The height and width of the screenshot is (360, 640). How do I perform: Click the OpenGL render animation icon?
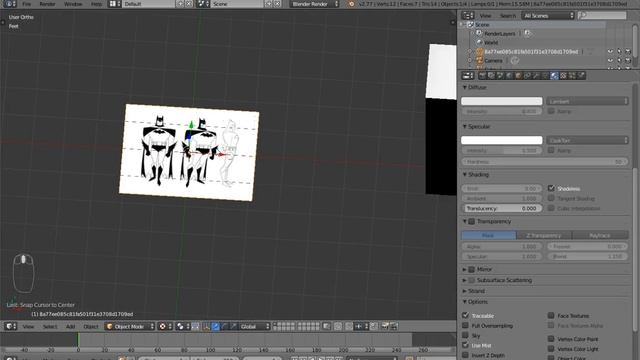pyautogui.click(x=394, y=327)
